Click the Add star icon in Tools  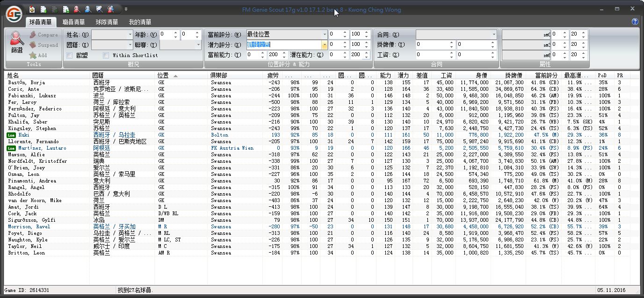coord(33,55)
